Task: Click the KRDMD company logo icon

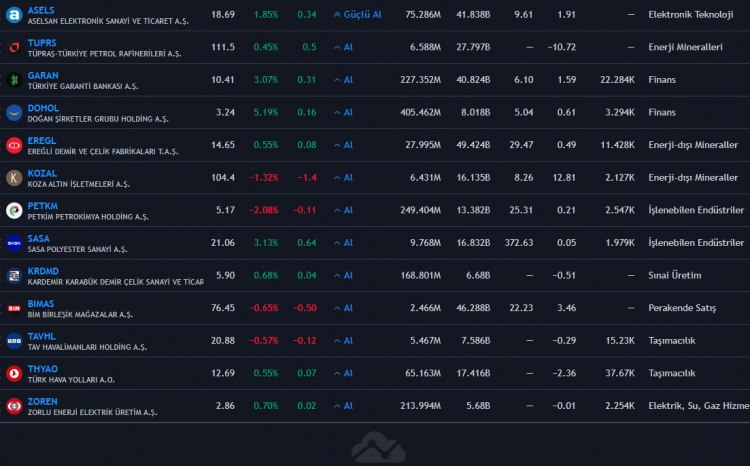Action: pos(14,276)
